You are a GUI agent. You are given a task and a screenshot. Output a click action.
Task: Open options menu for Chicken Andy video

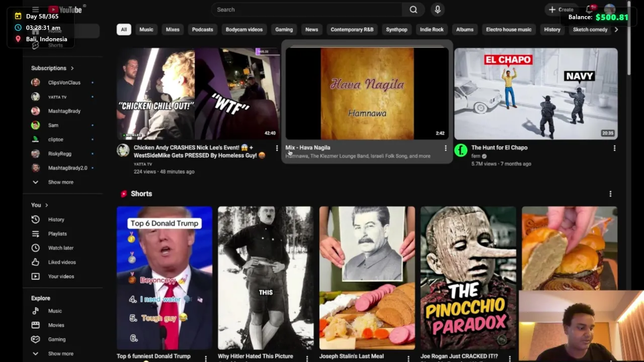coord(277,148)
